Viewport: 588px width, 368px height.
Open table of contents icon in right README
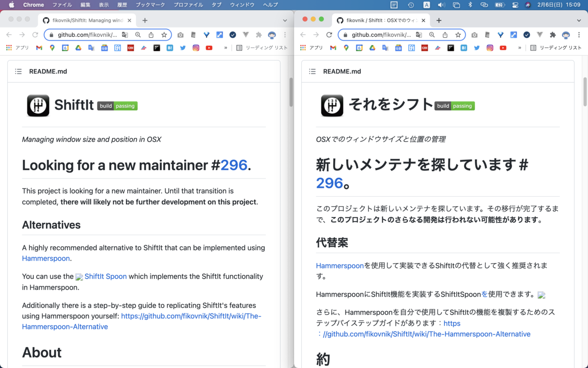coord(312,71)
